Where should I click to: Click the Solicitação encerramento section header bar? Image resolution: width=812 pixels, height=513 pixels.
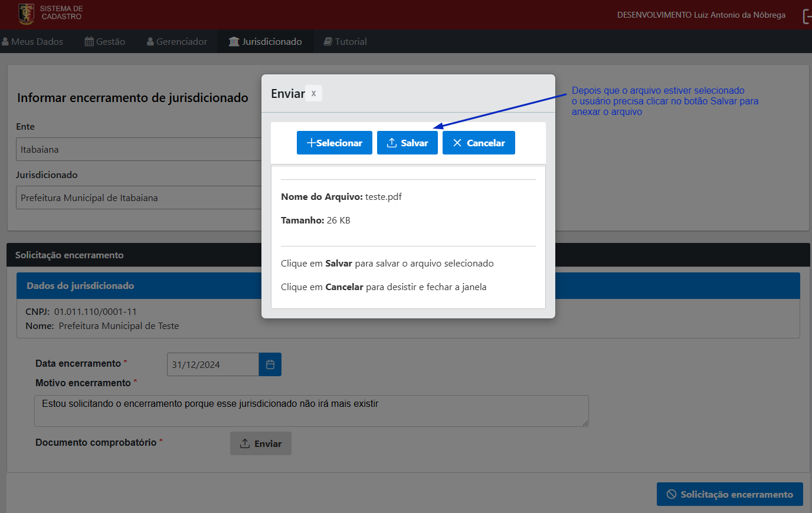click(408, 255)
